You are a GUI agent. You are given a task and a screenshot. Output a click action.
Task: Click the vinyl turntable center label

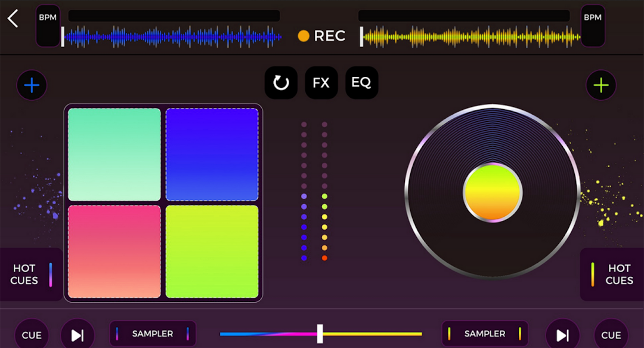pyautogui.click(x=493, y=192)
